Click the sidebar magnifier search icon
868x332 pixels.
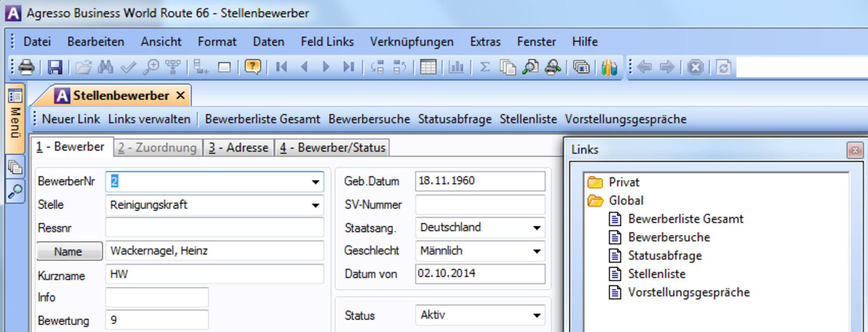coord(15,191)
